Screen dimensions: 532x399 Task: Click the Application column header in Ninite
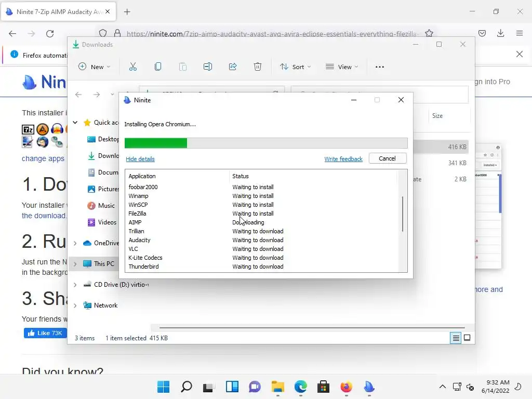coord(178,176)
